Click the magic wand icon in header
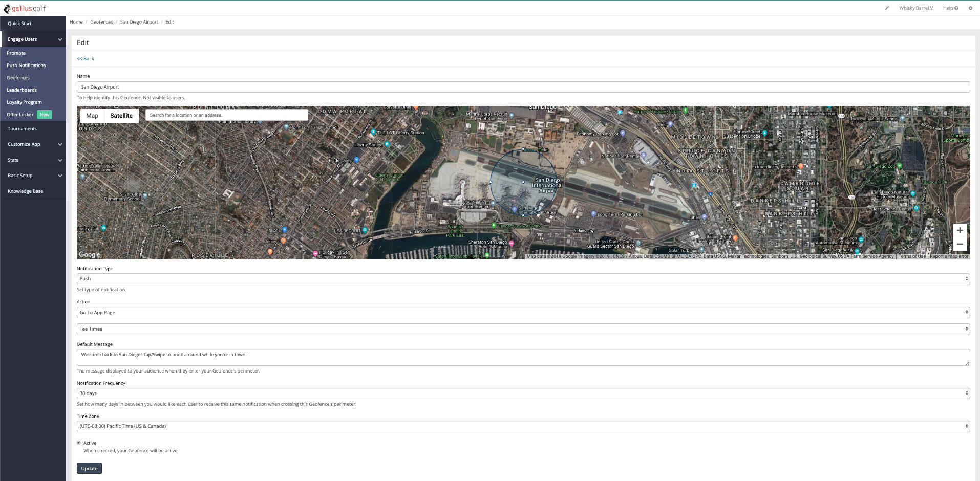This screenshot has height=481, width=980. pos(887,8)
